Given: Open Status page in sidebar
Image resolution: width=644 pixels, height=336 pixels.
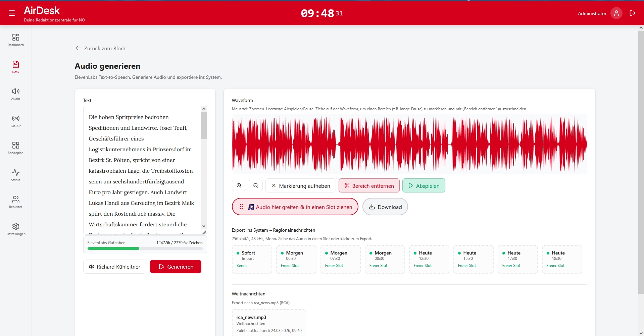Looking at the screenshot, I should click(16, 175).
